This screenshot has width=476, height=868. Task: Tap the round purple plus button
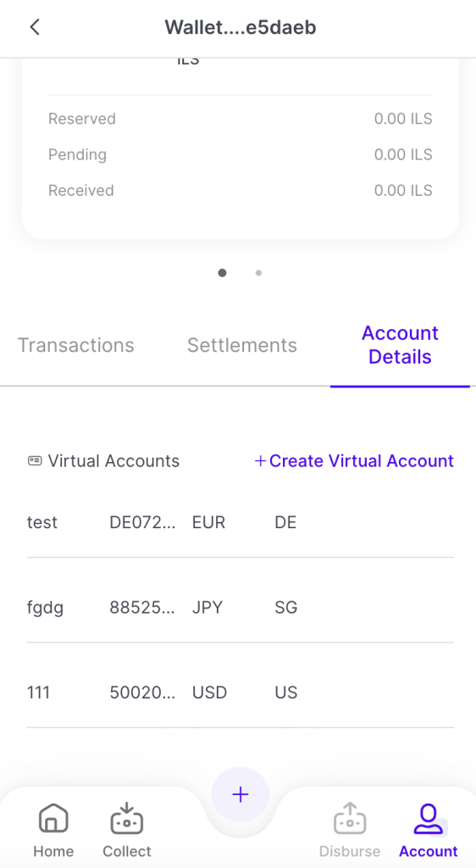coord(240,795)
